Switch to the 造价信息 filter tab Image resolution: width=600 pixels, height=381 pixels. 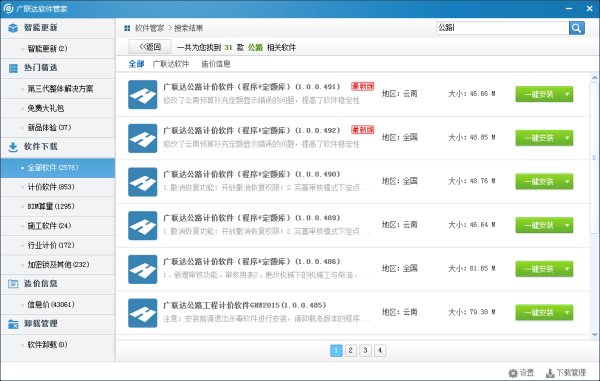216,64
